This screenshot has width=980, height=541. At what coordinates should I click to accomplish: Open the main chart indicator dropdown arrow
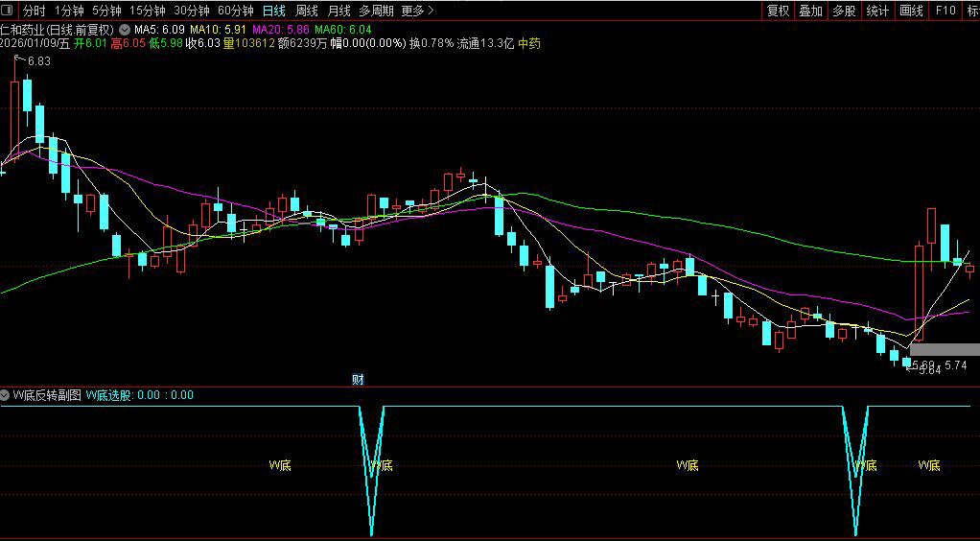[124, 29]
